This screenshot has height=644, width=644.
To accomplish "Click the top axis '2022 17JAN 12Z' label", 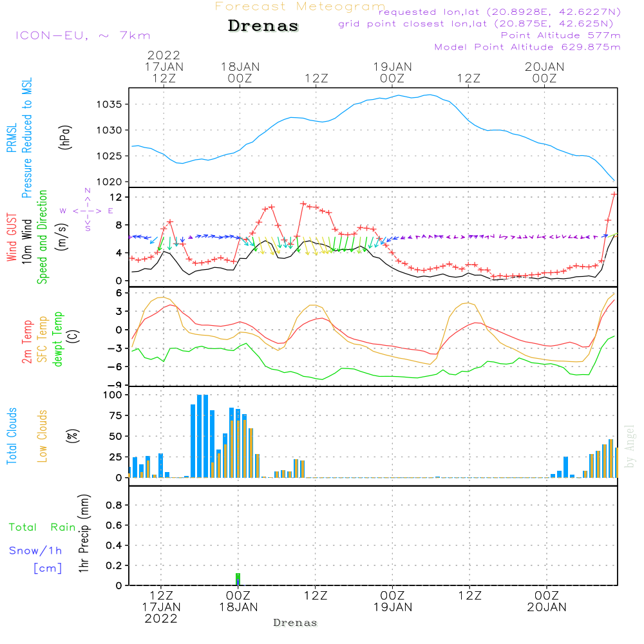I will [x=164, y=66].
